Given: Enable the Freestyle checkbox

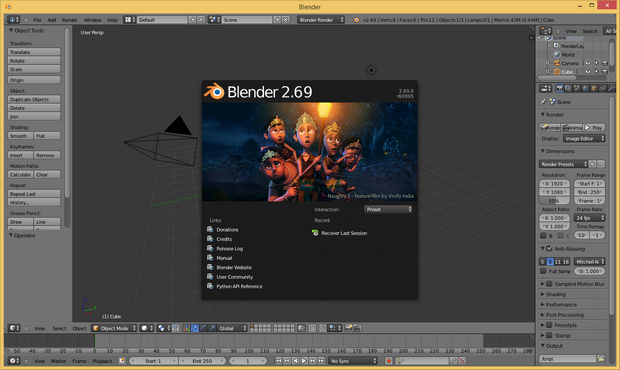Looking at the screenshot, I should [549, 325].
